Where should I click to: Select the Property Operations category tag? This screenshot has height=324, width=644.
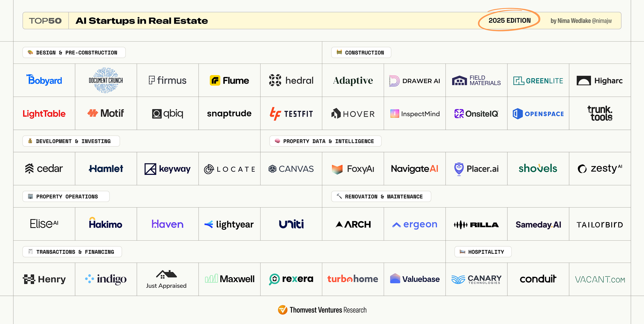tap(66, 196)
